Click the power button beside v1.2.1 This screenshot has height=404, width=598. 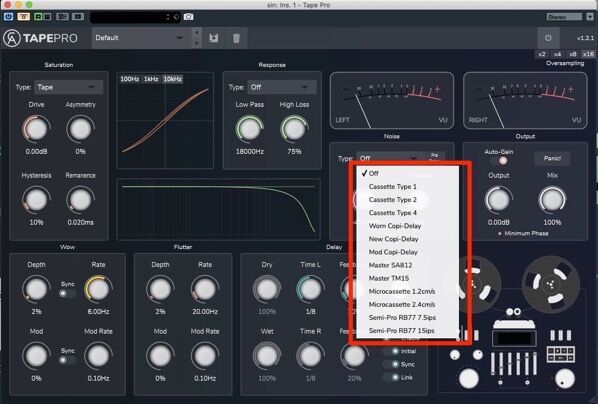(x=548, y=38)
